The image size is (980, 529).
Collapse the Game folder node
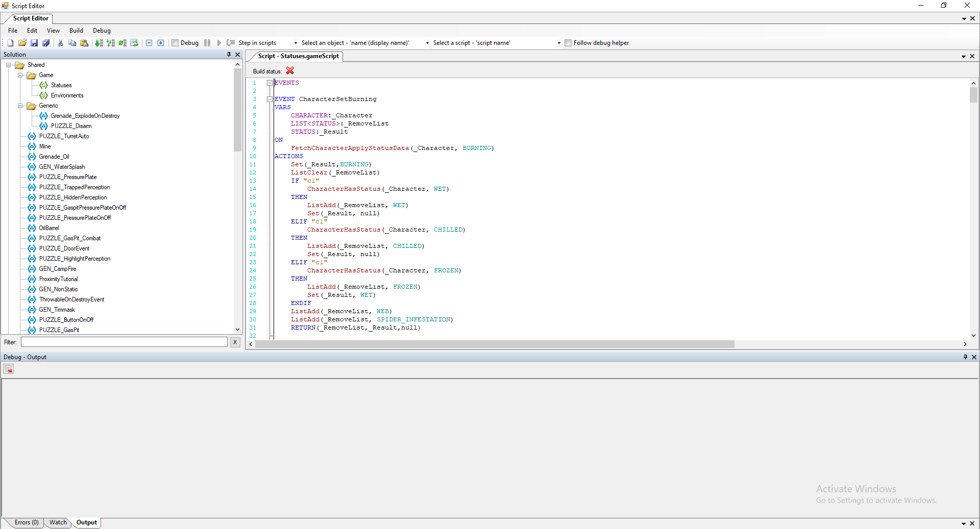20,75
